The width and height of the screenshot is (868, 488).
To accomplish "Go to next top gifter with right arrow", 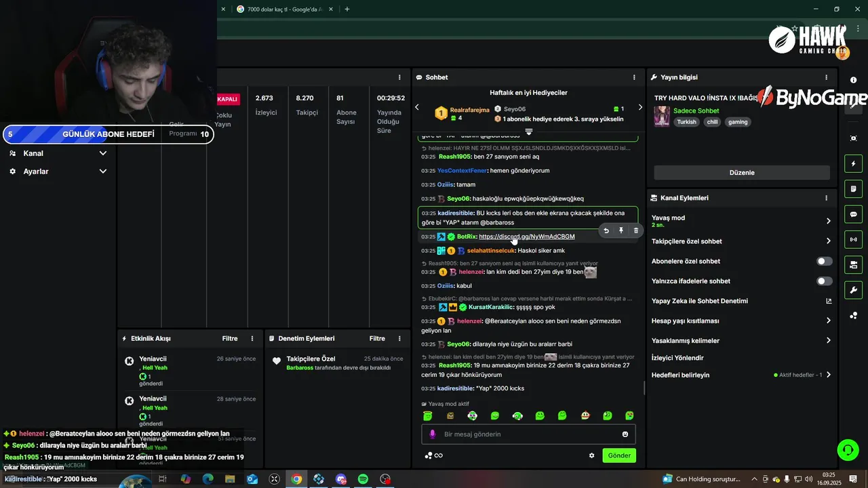I will pos(640,108).
